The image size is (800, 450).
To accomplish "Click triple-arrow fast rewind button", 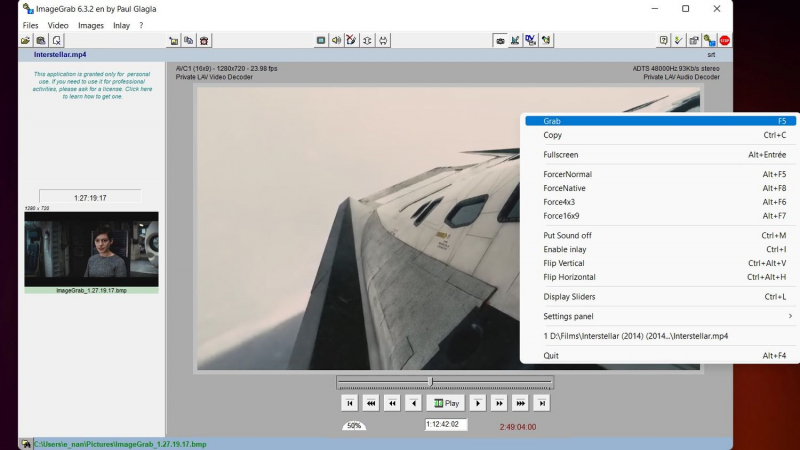I will click(371, 403).
